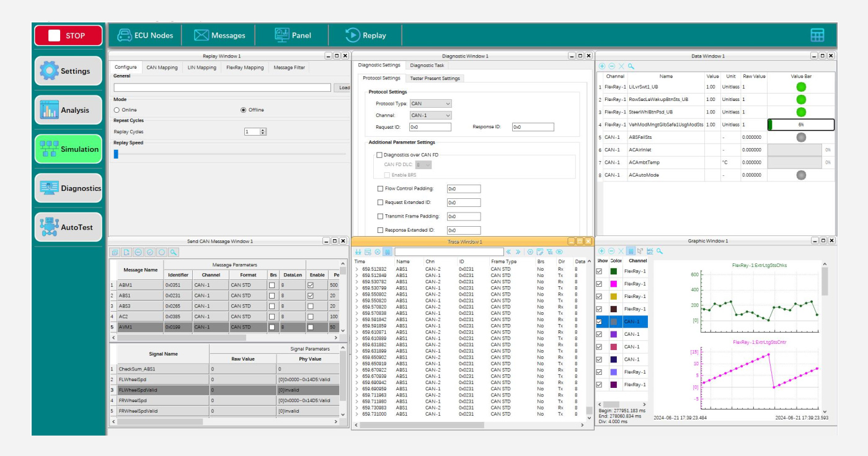Viewport: 868px width, 456px height.
Task: Increment the Replay Cycles stepper
Action: coord(263,130)
